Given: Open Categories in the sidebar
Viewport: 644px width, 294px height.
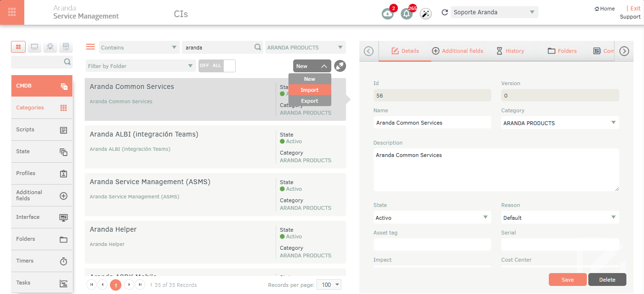Looking at the screenshot, I should [42, 108].
